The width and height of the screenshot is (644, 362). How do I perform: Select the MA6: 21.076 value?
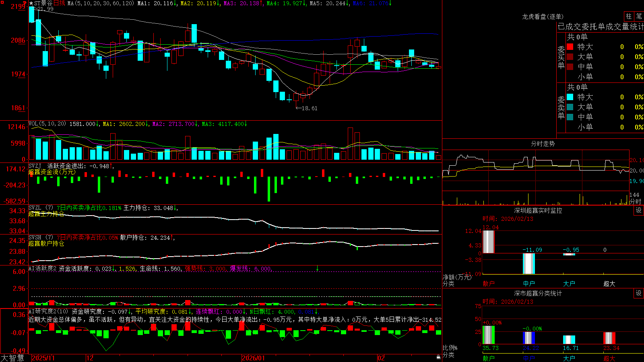tap(371, 3)
